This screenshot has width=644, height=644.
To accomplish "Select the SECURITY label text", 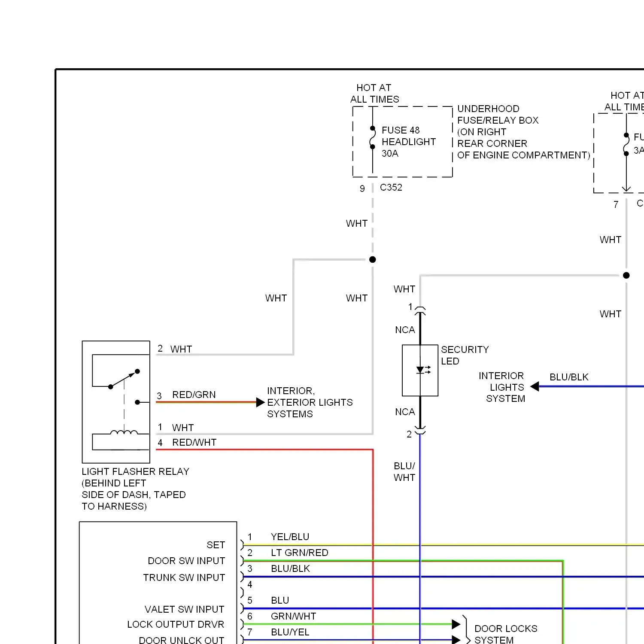I will pyautogui.click(x=465, y=349).
